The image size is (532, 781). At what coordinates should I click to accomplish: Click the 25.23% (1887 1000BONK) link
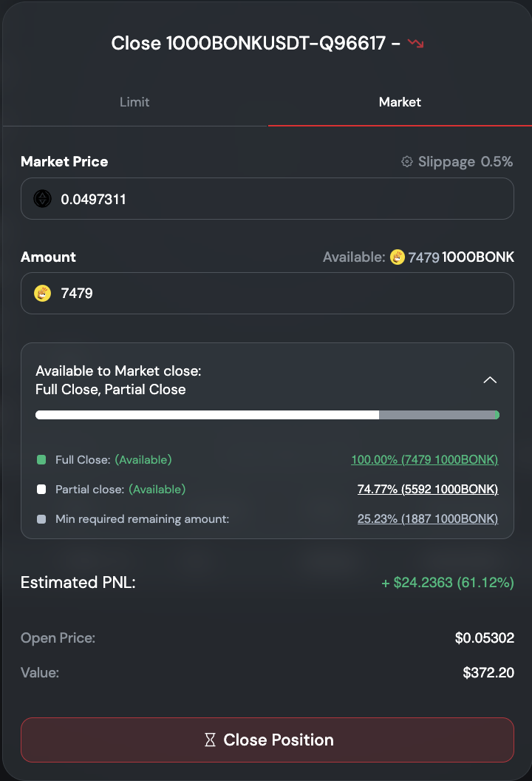point(427,519)
